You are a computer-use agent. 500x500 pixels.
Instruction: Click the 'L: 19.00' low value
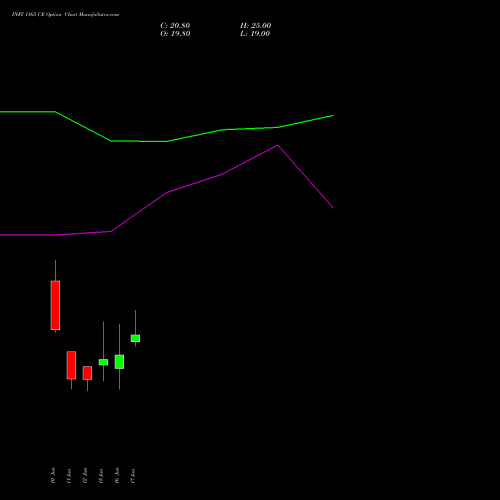click(x=255, y=34)
